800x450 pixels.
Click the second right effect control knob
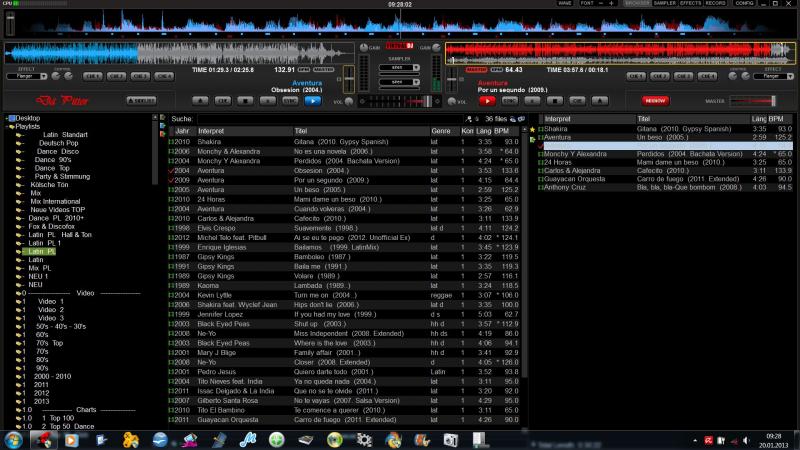[x=745, y=76]
